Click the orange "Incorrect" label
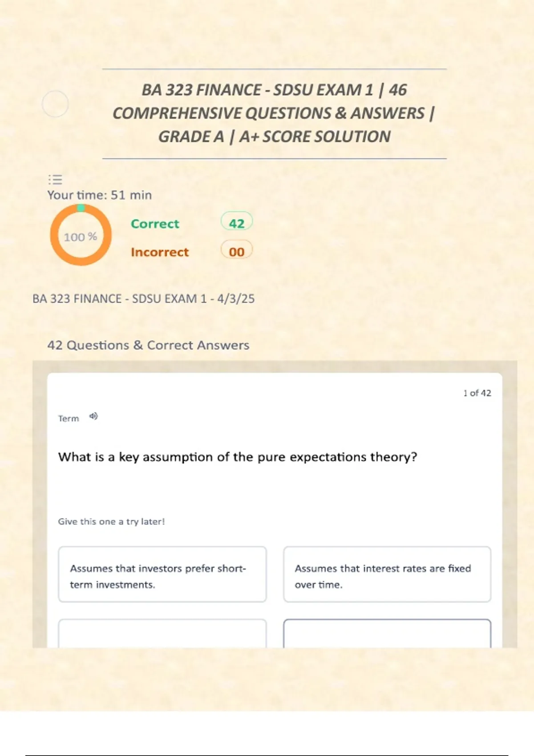534x756 pixels. 160,252
